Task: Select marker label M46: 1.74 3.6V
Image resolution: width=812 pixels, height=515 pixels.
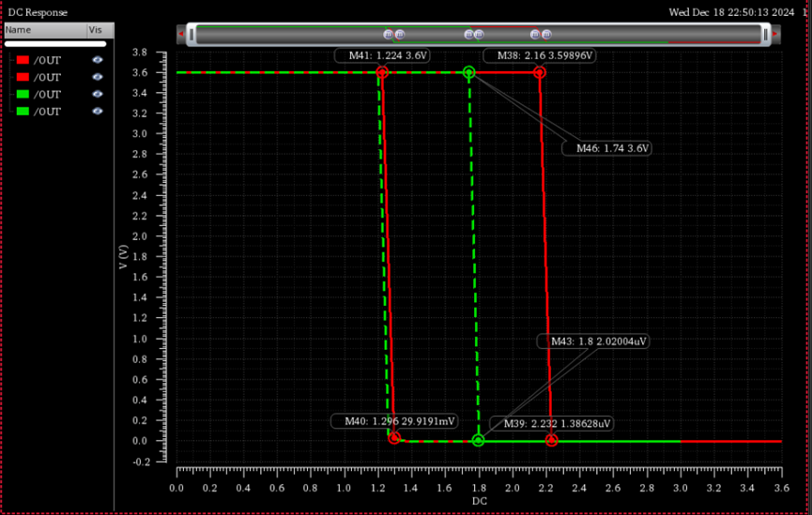Action: tap(607, 148)
